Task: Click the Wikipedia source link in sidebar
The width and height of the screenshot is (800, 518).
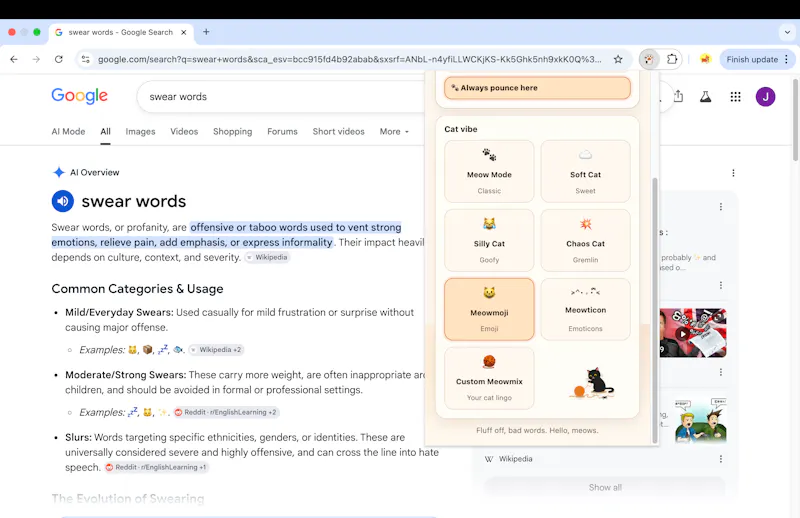Action: [515, 459]
